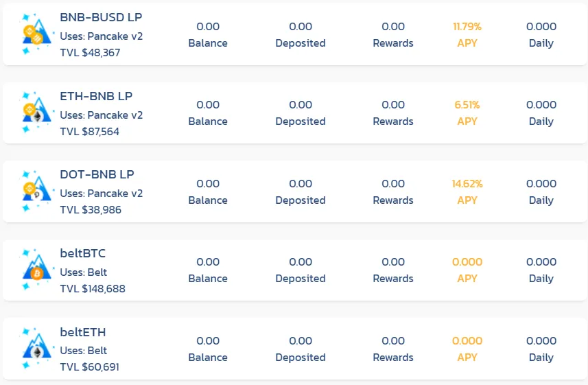Viewport: 588px width, 385px height.
Task: Click the Daily value in beltETH row
Action: coord(541,340)
